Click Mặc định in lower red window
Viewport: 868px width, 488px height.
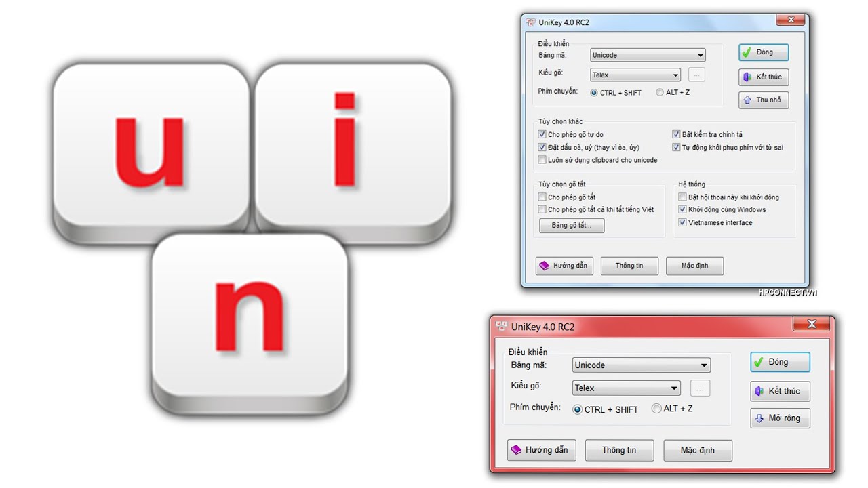coord(698,450)
